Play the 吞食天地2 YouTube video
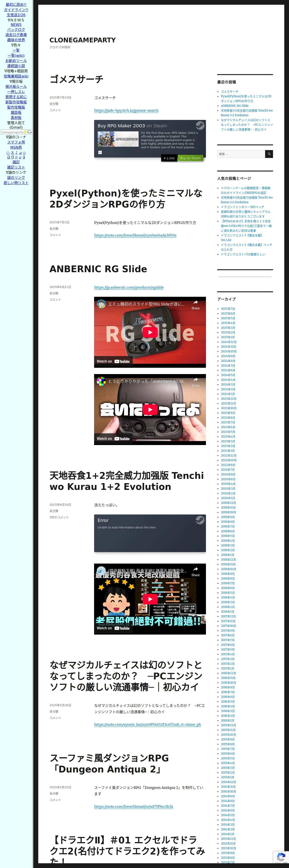 150,599
